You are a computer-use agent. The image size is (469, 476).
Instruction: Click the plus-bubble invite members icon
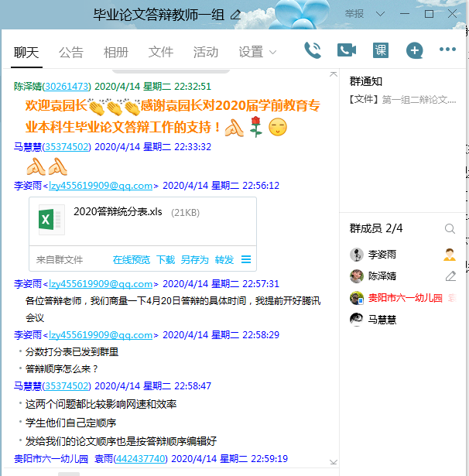[415, 51]
